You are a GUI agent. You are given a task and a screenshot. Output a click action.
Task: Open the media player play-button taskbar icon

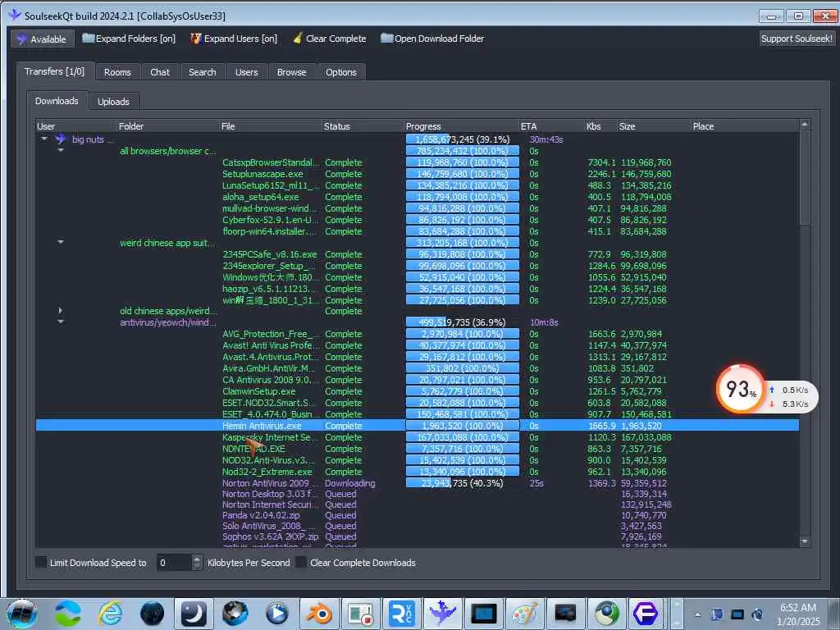pyautogui.click(x=277, y=614)
